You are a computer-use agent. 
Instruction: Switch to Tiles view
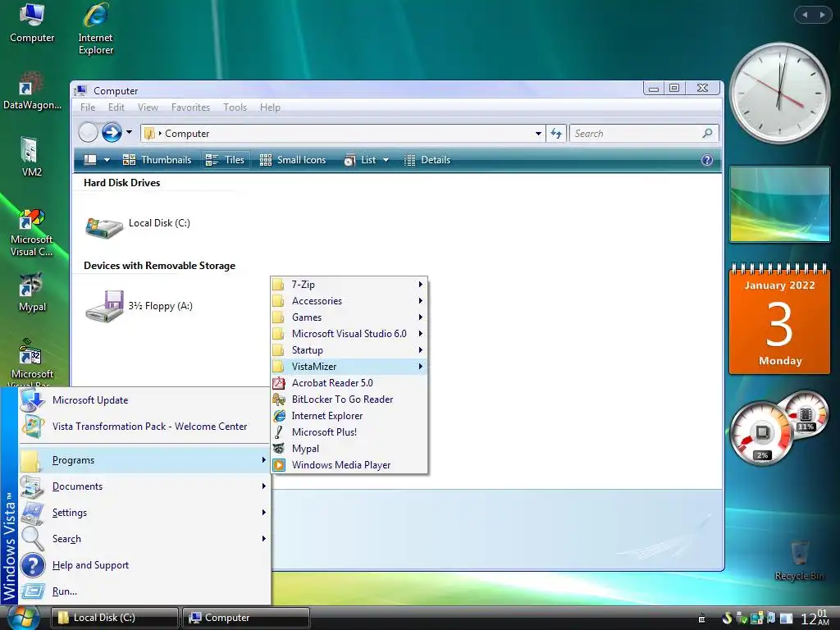(225, 160)
